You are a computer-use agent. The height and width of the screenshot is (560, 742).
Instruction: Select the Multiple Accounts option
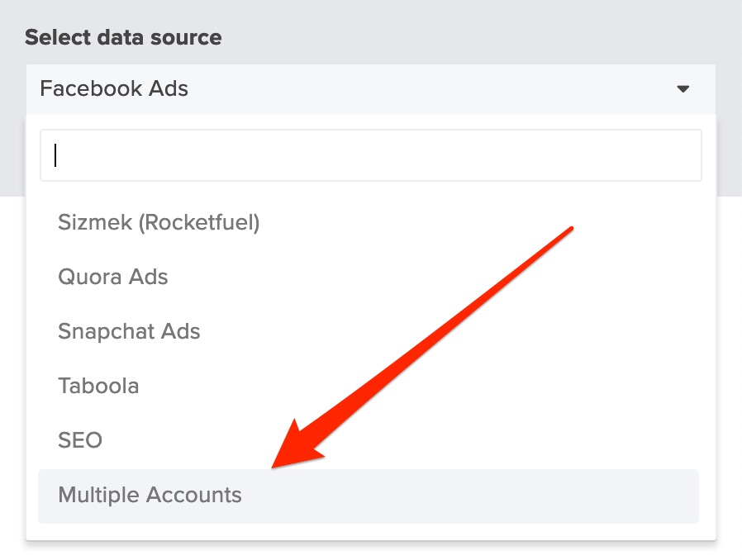point(150,496)
